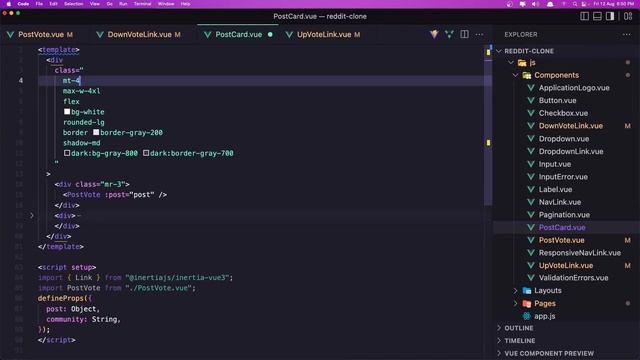
Task: Open Spotlight search in menu bar
Action: click(575, 4)
